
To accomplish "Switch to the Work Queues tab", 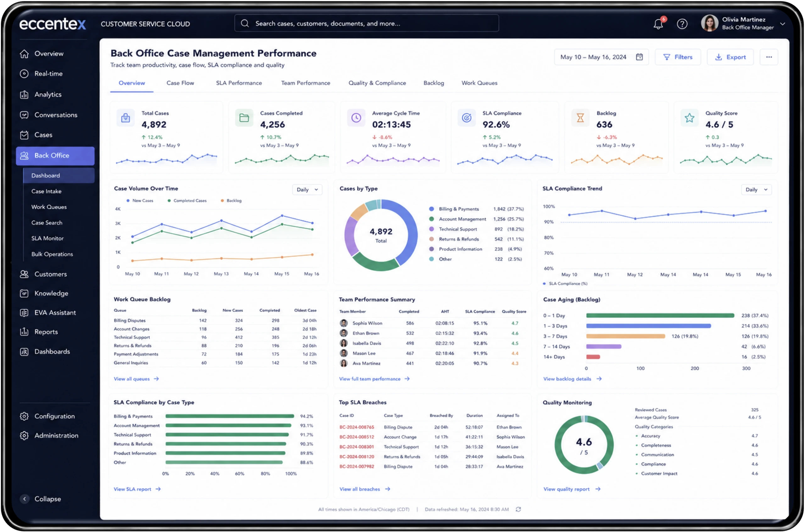I will [479, 83].
